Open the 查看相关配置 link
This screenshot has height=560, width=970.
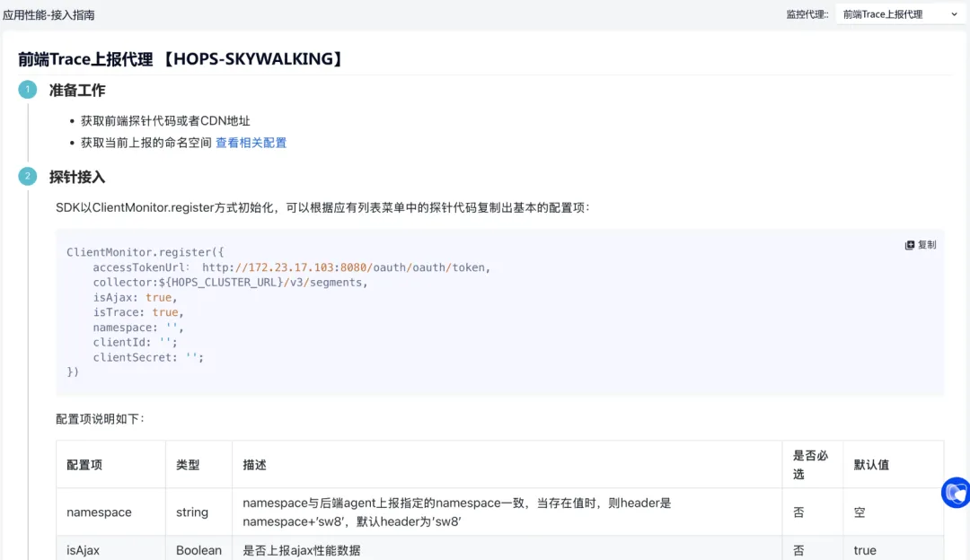[251, 143]
